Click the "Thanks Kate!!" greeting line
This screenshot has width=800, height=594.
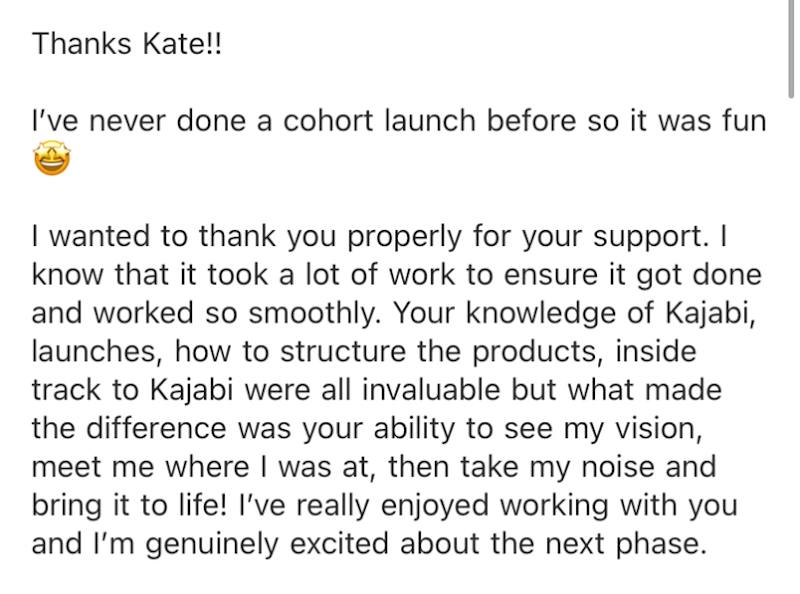click(127, 43)
